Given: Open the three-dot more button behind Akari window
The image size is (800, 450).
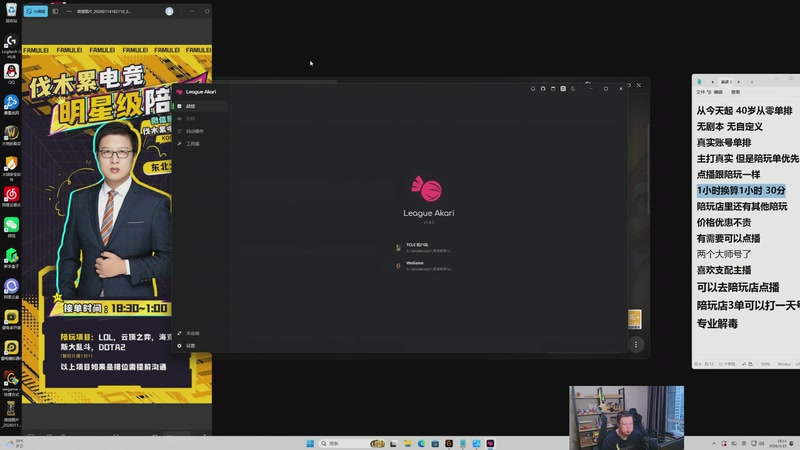Looking at the screenshot, I should coord(636,345).
